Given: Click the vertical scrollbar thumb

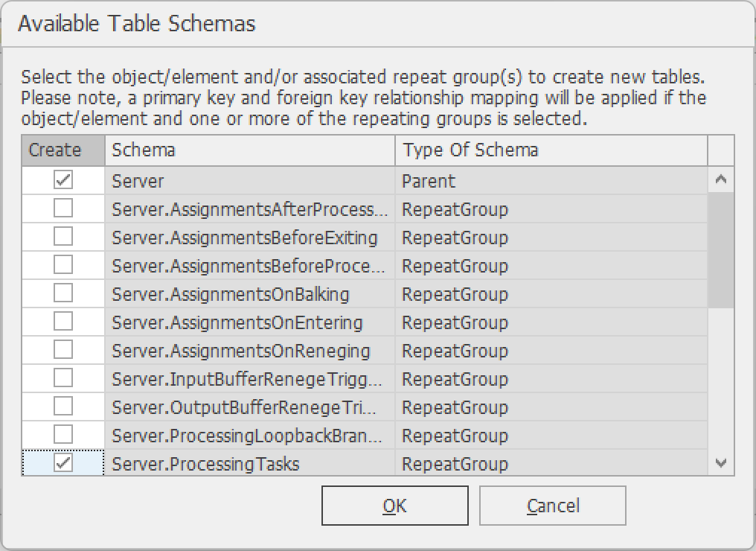Looking at the screenshot, I should (x=721, y=250).
